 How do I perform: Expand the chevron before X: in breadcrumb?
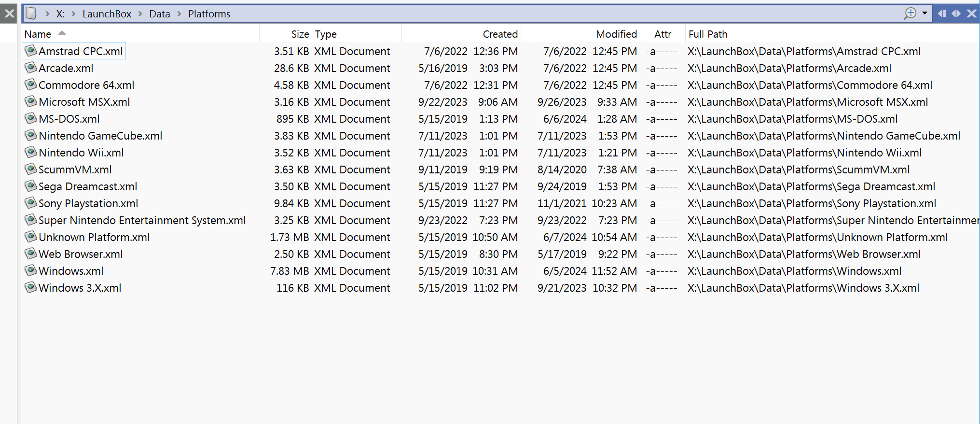47,14
